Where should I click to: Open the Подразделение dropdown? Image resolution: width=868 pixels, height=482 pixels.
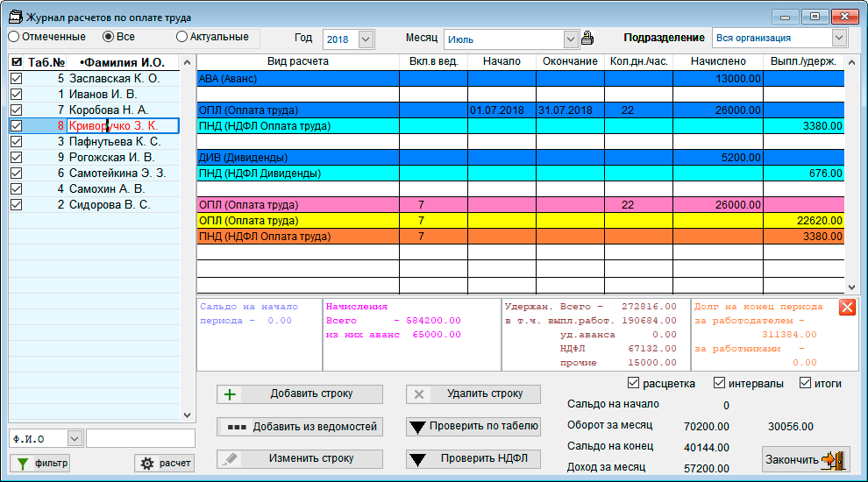pos(839,38)
